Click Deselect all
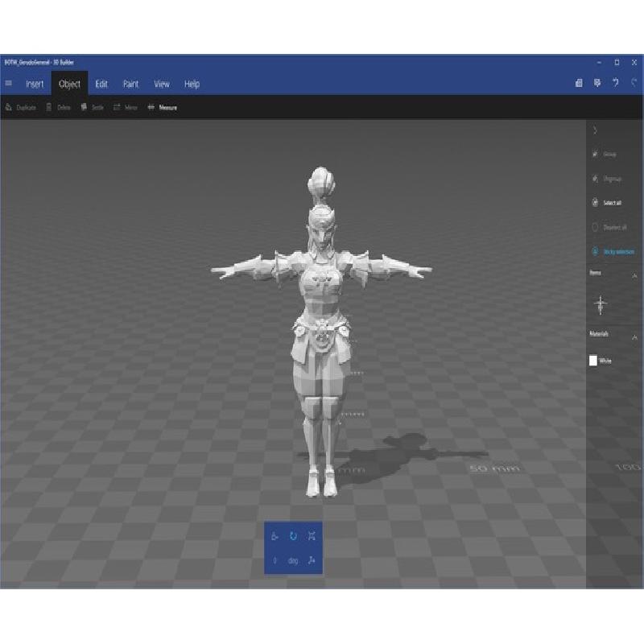644x644 pixels. pos(609,228)
